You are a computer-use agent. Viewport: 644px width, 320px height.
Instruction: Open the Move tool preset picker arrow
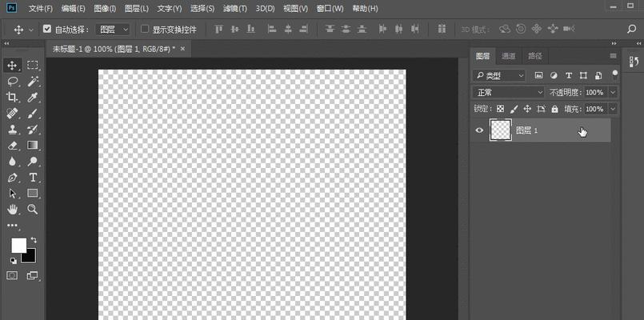(31, 30)
